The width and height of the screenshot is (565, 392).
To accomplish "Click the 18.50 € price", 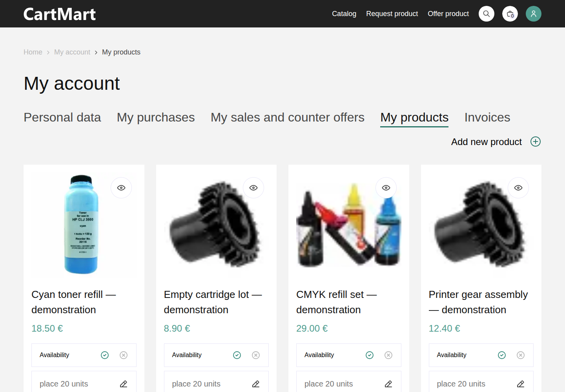I will point(47,328).
